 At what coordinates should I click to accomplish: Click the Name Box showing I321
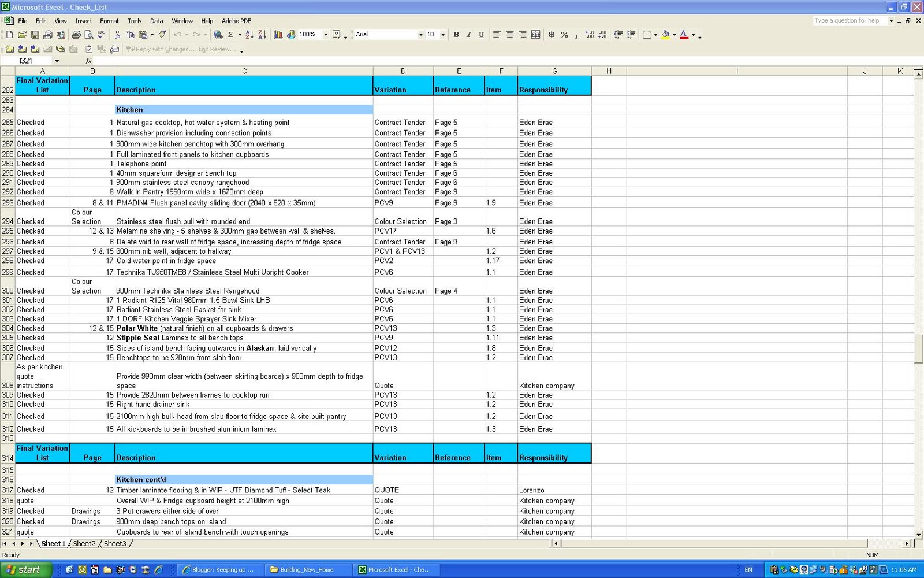(27, 61)
